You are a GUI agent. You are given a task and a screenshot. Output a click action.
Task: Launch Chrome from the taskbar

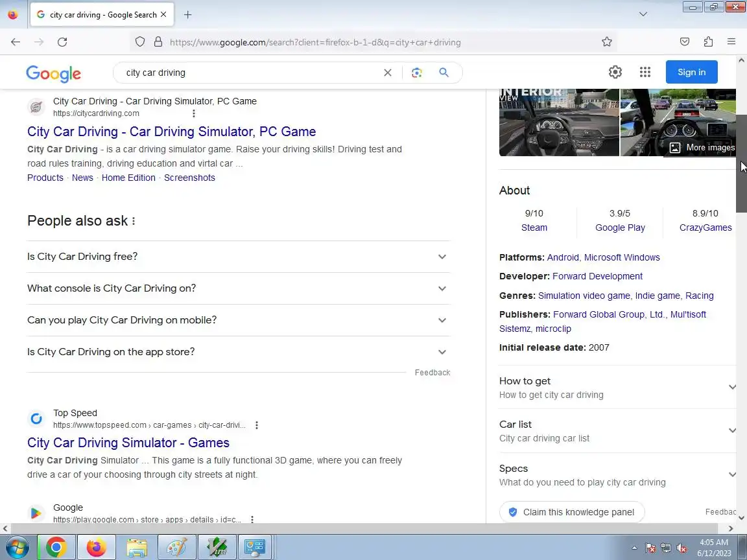pos(56,547)
